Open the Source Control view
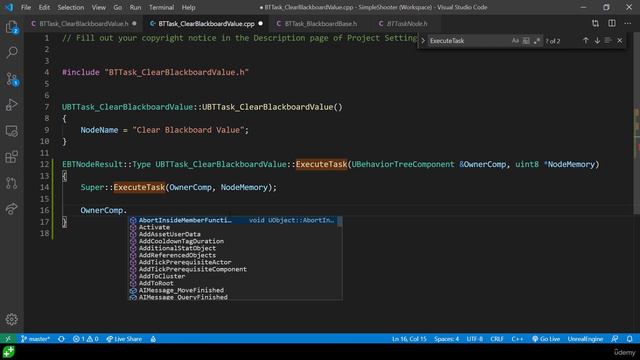 tap(12, 79)
